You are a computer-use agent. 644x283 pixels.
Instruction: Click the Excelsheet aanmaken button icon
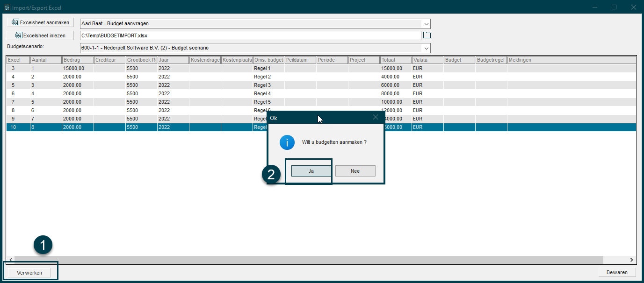pos(15,22)
